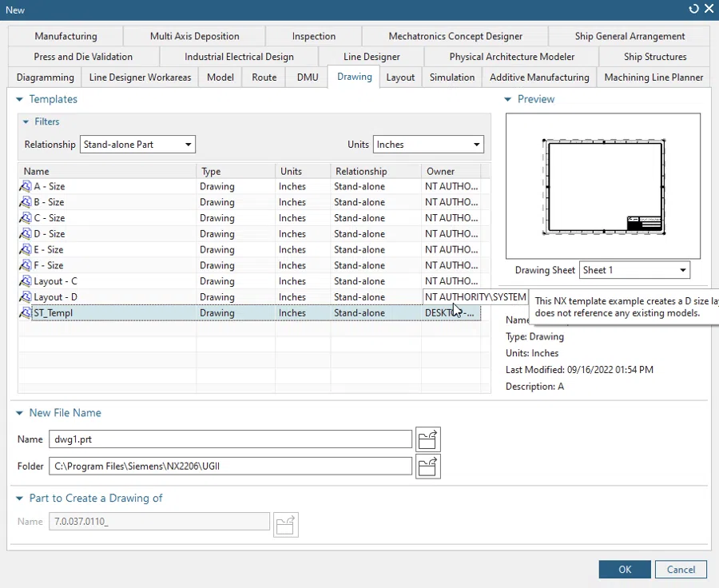
Task: Sort templates by Units column header
Action: [x=303, y=171]
